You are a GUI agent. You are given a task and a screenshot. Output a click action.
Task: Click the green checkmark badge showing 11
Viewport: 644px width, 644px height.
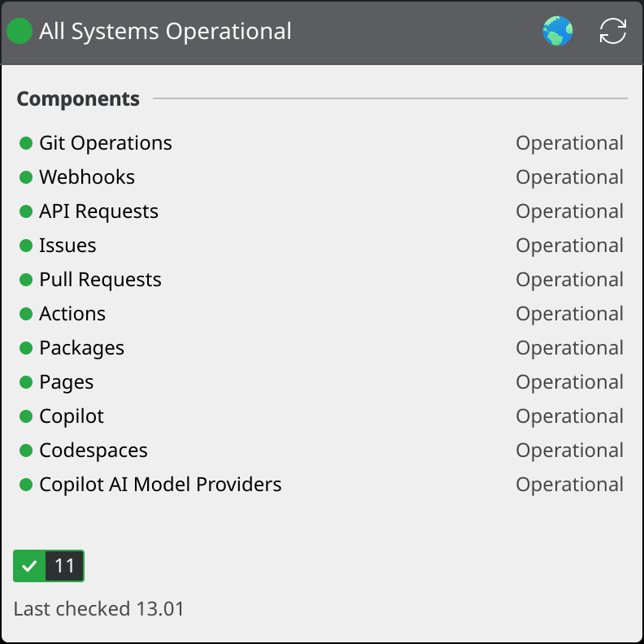(49, 566)
